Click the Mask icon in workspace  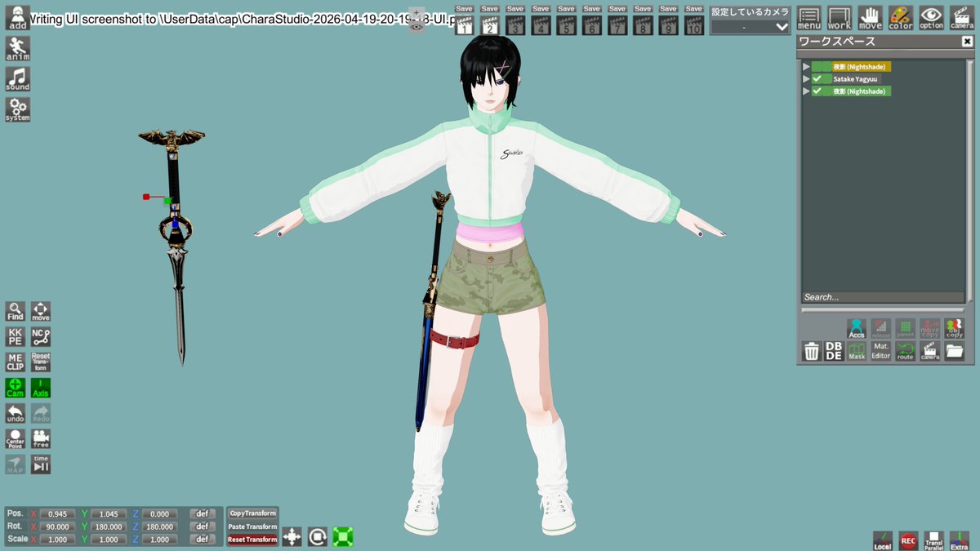point(857,352)
